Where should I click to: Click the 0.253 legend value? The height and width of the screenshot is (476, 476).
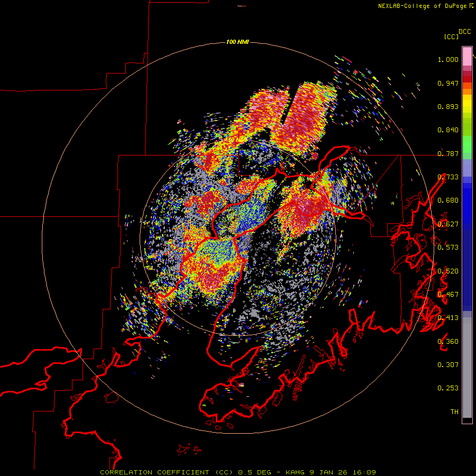coord(448,388)
